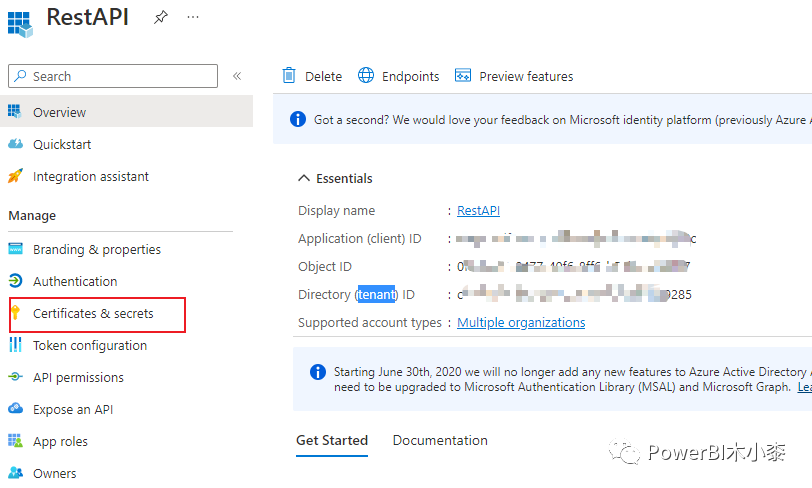812x488 pixels.
Task: Click the feedback banner message text
Action: [562, 120]
